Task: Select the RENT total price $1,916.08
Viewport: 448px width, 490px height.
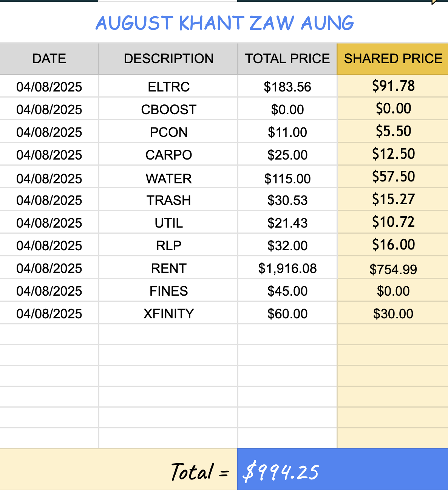Action: coord(287,268)
